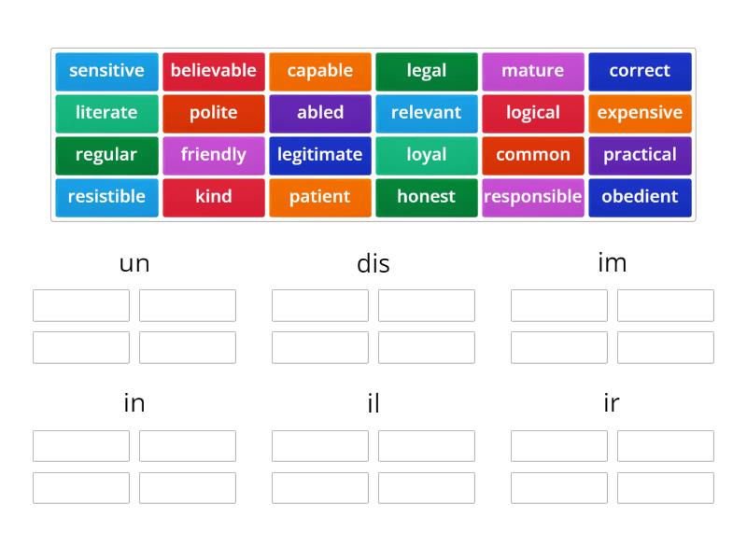Pick the 'responsible' tile
Screen dimensions: 747x560
click(532, 197)
